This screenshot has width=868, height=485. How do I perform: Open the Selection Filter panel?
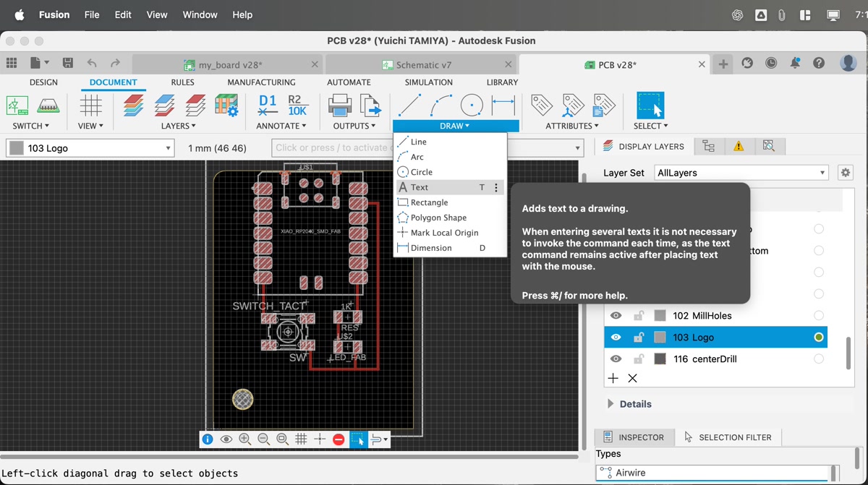pyautogui.click(x=727, y=437)
